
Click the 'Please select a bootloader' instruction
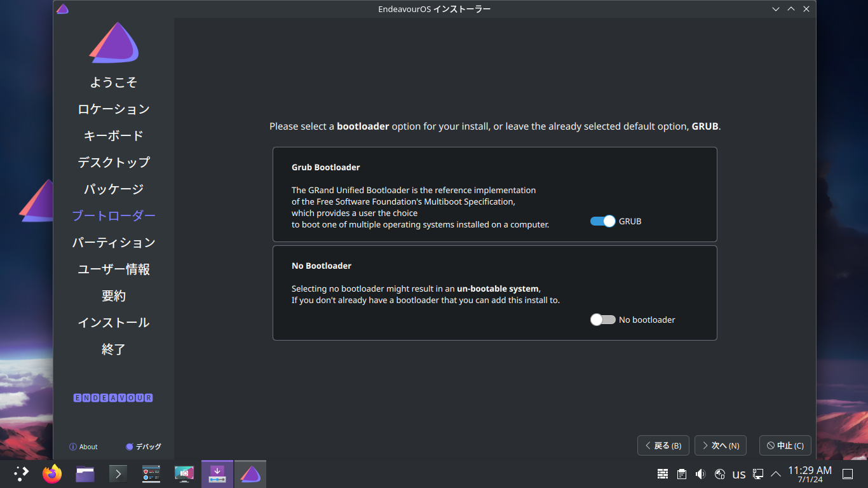(x=495, y=126)
